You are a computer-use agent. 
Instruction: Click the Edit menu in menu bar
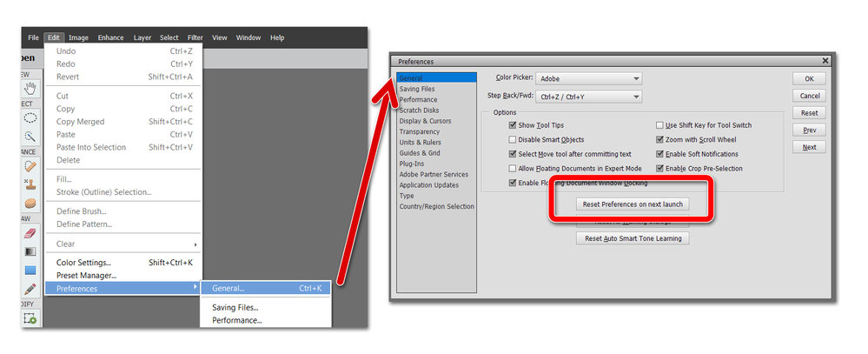tap(54, 37)
